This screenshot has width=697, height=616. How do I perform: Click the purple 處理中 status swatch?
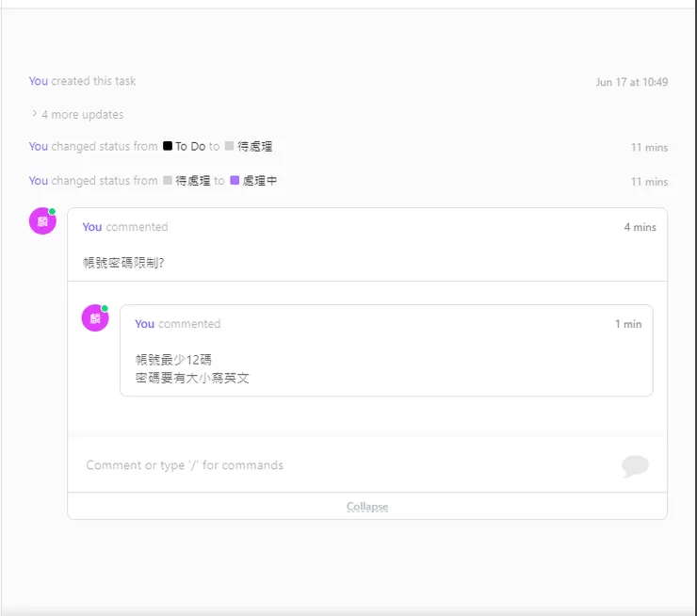[x=235, y=180]
